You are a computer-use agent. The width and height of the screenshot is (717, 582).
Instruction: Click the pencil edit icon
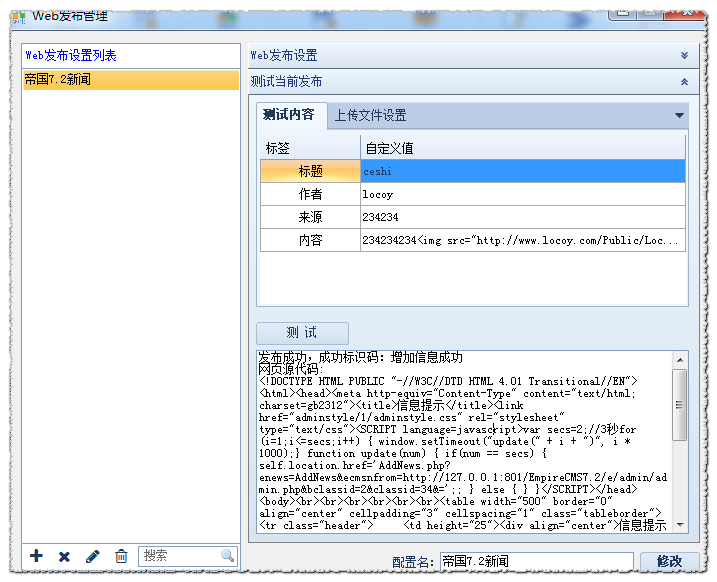coord(93,556)
